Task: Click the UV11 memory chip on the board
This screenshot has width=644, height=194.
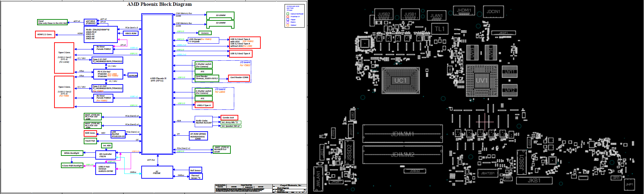Action: (x=510, y=72)
